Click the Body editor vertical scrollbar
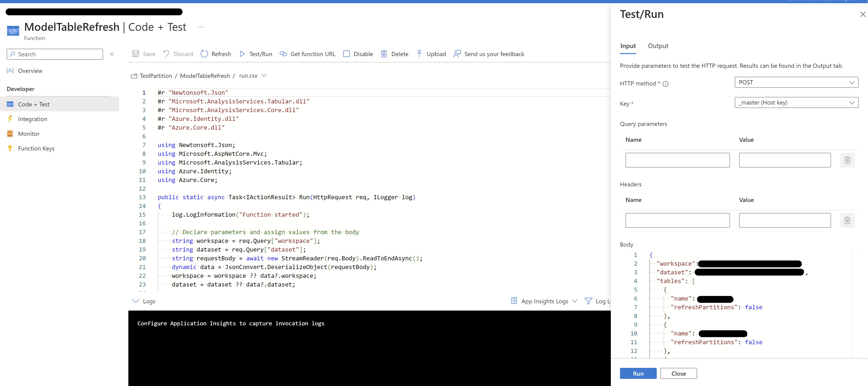Image resolution: width=868 pixels, height=386 pixels. [x=856, y=304]
